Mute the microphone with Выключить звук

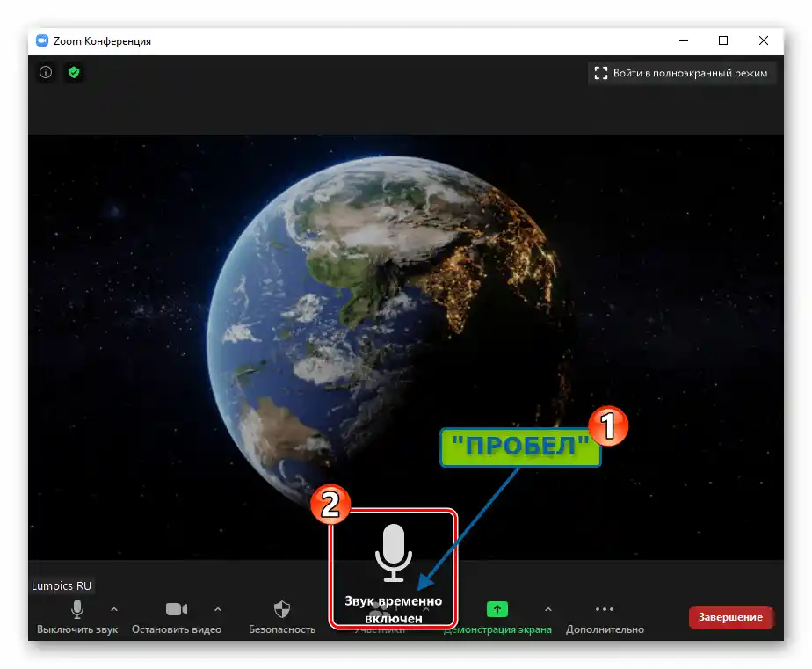[77, 617]
